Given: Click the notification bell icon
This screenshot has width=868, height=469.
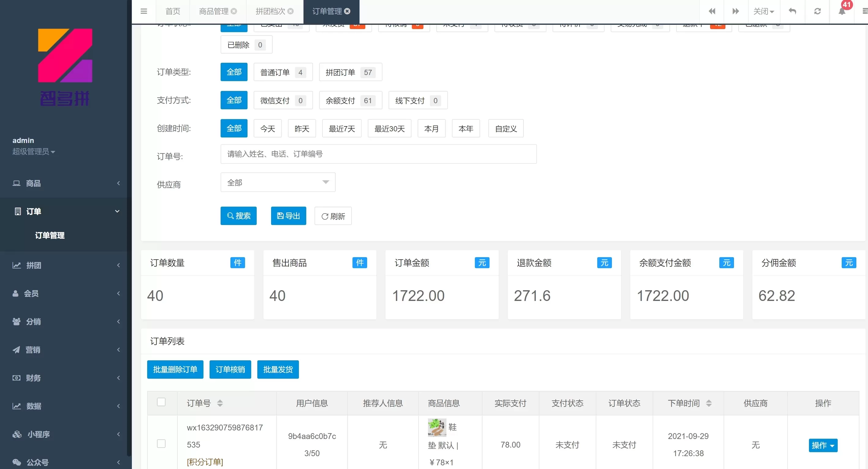Looking at the screenshot, I should pos(842,11).
